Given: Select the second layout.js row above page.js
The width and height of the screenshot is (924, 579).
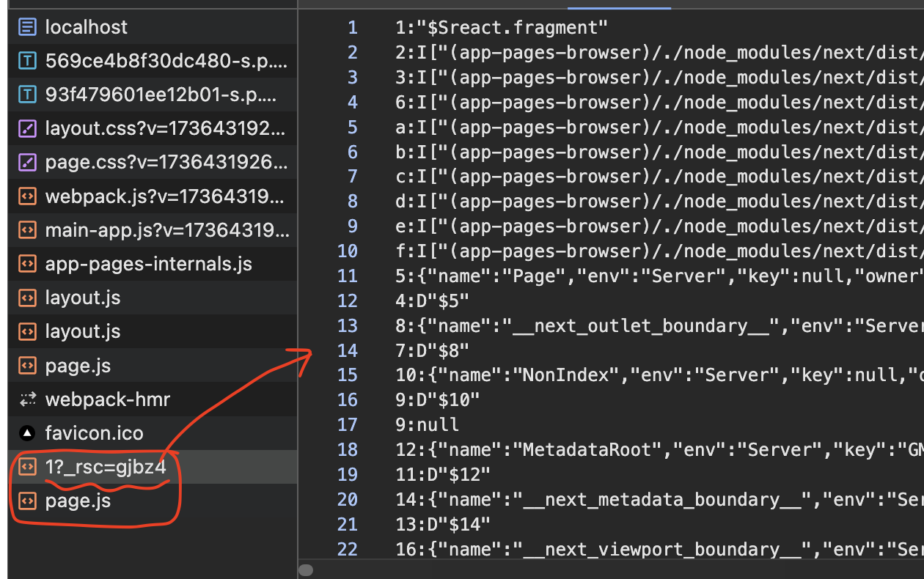Looking at the screenshot, I should click(153, 331).
